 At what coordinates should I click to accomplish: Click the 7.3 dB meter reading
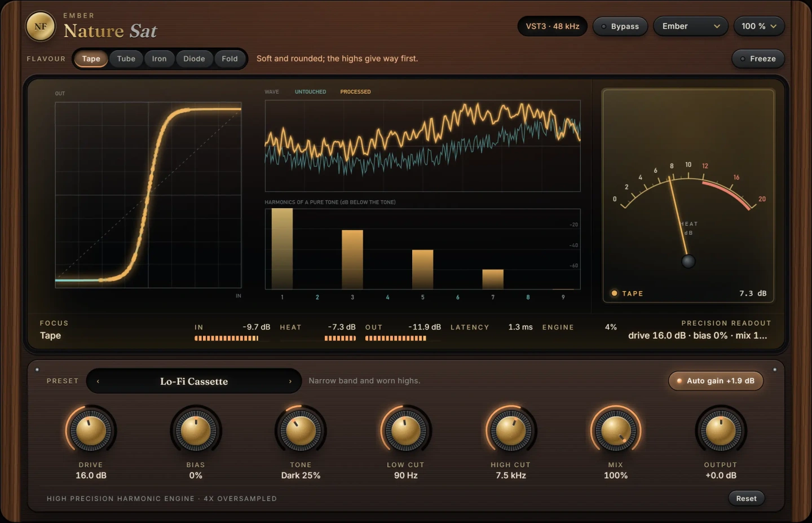tap(753, 293)
